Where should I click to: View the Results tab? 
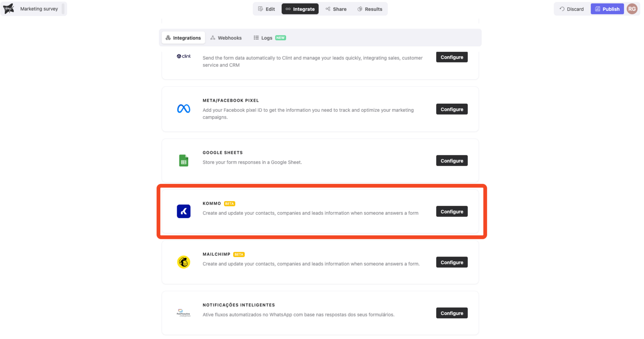coord(370,9)
